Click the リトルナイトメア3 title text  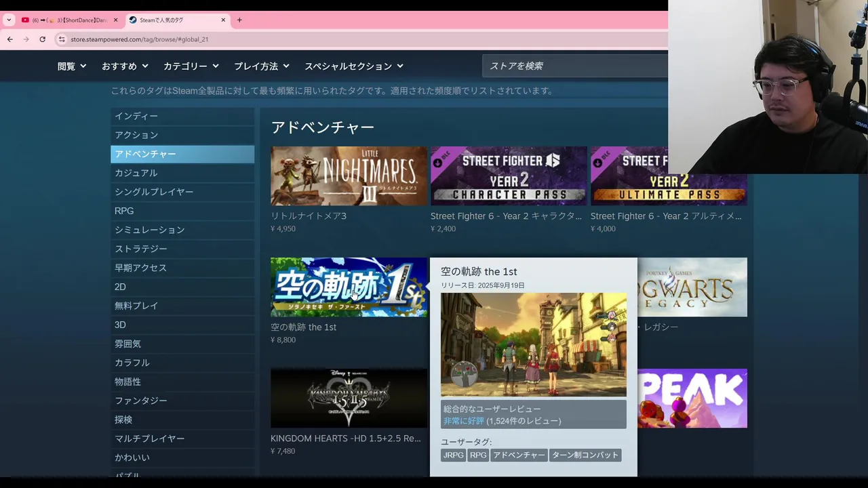tap(309, 216)
